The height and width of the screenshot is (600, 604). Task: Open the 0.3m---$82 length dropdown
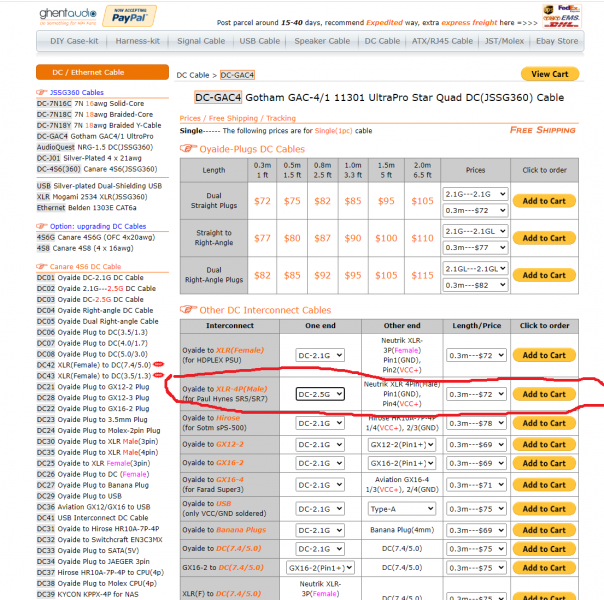click(x=475, y=285)
